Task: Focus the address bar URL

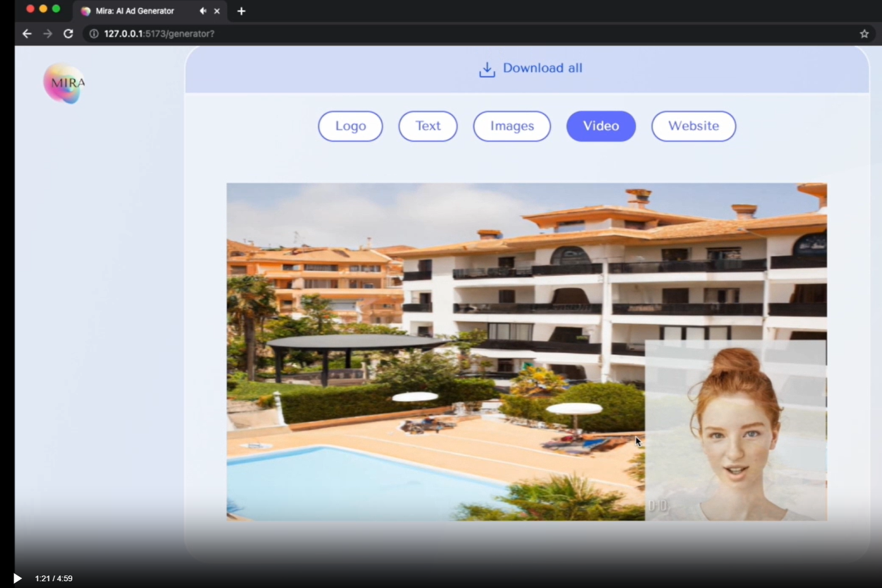Action: point(159,34)
